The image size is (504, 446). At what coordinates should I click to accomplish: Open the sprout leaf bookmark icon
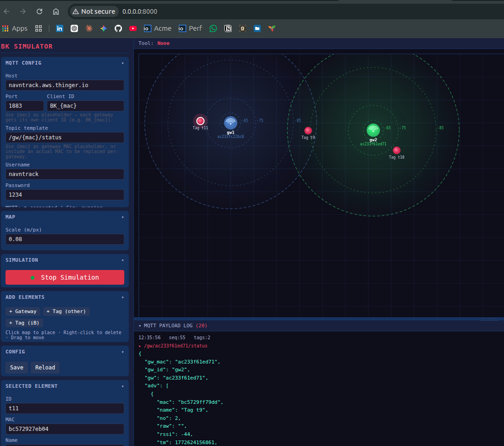click(x=272, y=28)
